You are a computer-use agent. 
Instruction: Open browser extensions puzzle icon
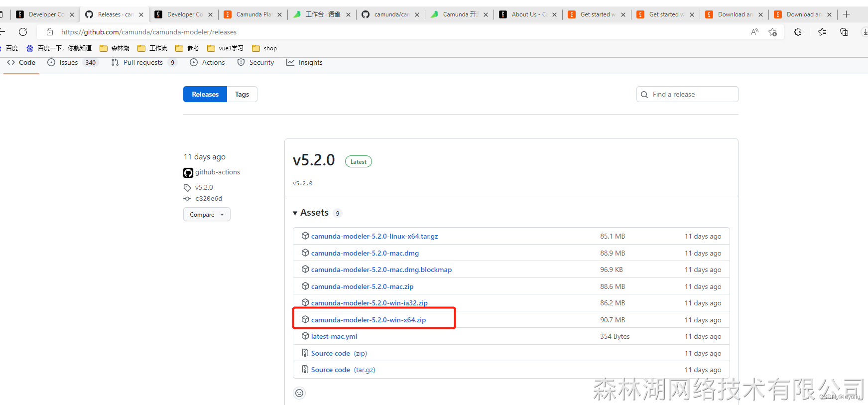[x=798, y=32]
